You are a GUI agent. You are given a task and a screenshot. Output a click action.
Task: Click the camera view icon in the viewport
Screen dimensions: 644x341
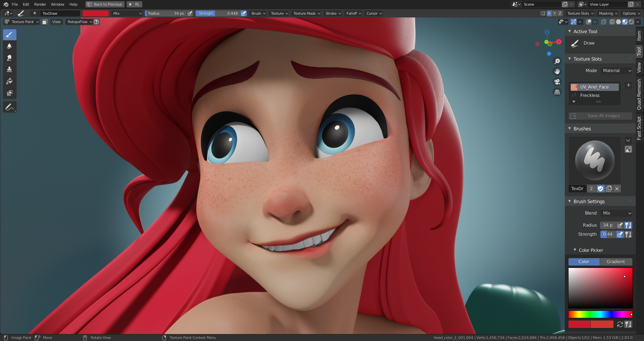(557, 81)
